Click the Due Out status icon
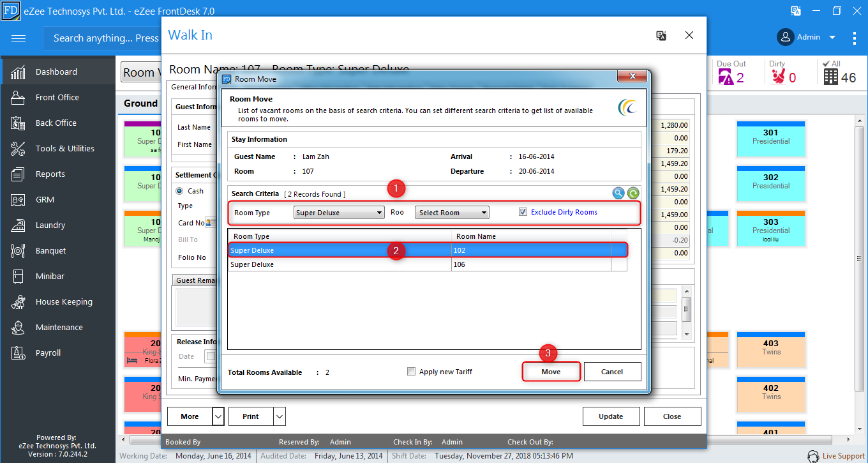The height and width of the screenshot is (463, 868). (726, 77)
